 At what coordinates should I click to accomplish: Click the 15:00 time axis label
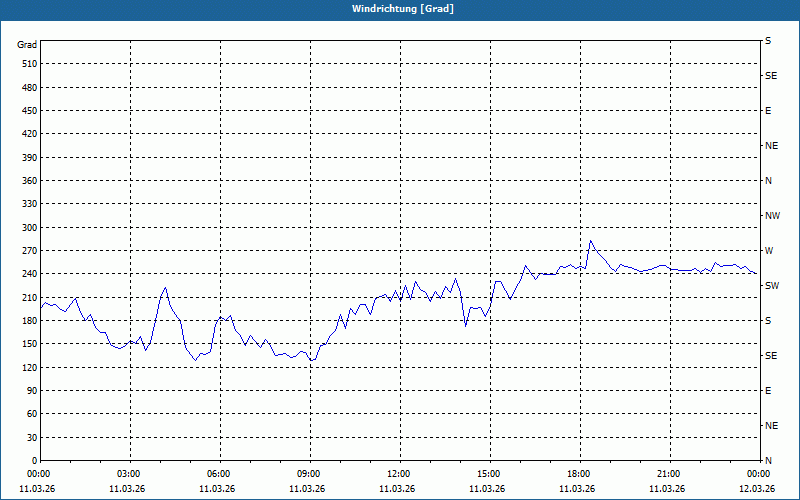click(x=489, y=474)
